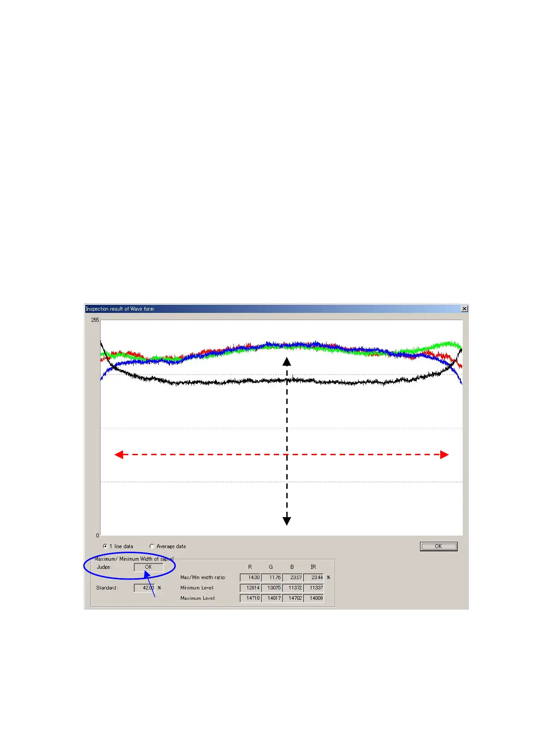Click the B Max/Min width ratio value 23.07
534x756 pixels.
[293, 577]
